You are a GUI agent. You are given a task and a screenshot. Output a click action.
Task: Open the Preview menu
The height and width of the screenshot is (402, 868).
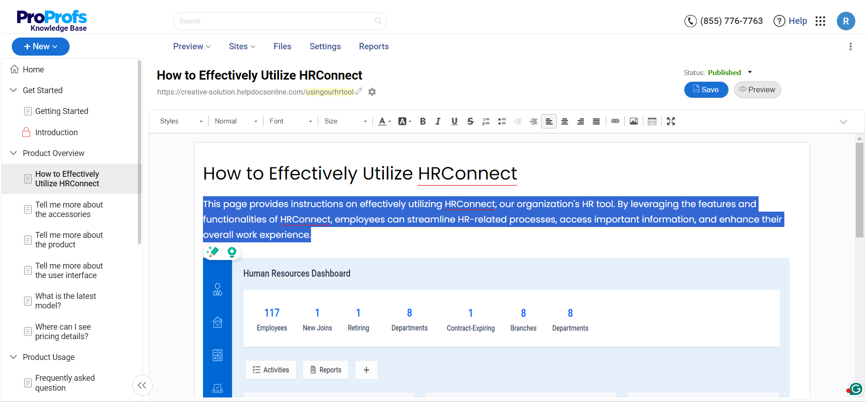pyautogui.click(x=192, y=47)
